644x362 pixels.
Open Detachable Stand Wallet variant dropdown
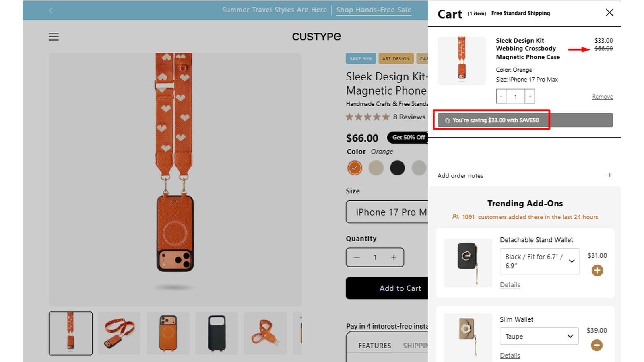[x=540, y=261]
